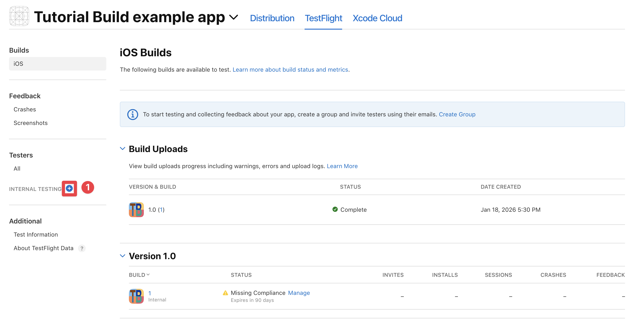Viewport: 644px width, 329px height.
Task: Select Crashes under Feedback
Action: pos(25,109)
